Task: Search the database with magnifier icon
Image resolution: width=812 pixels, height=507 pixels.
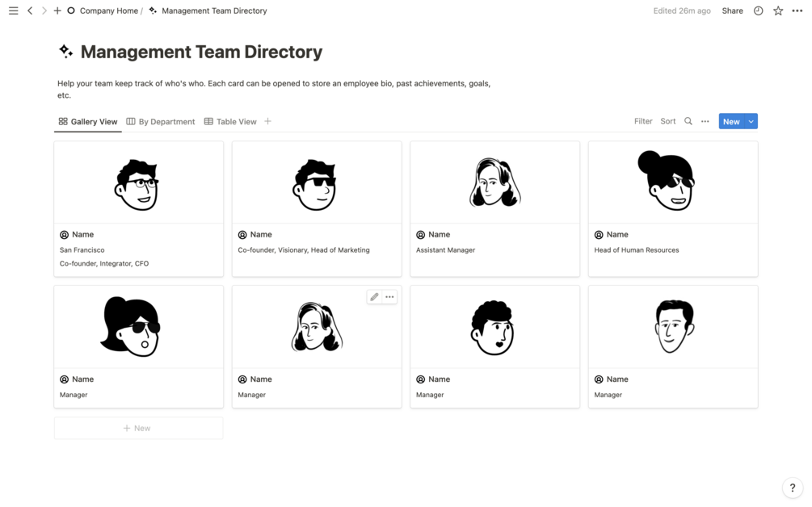Action: pos(688,121)
